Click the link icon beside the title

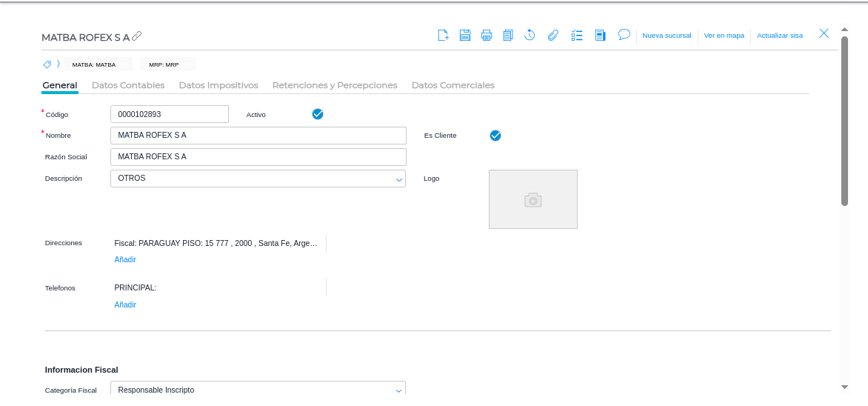[137, 36]
